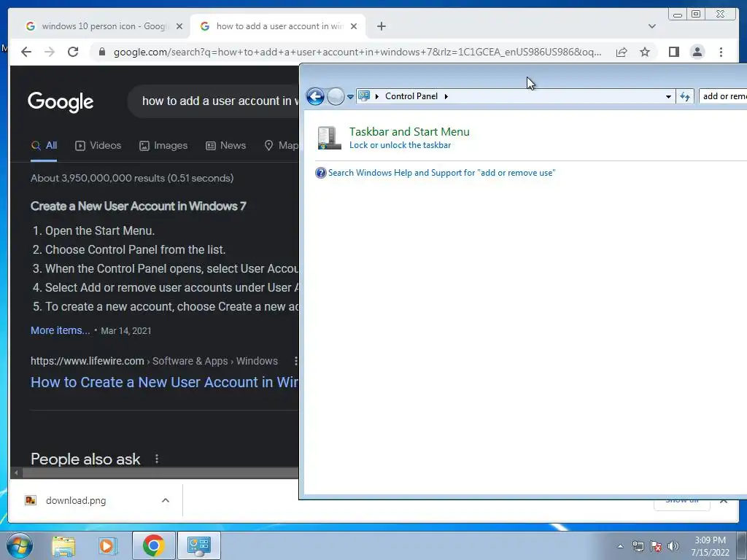The width and height of the screenshot is (747, 560).
Task: Expand arrow before Control Panel breadcrumb
Action: pos(377,96)
